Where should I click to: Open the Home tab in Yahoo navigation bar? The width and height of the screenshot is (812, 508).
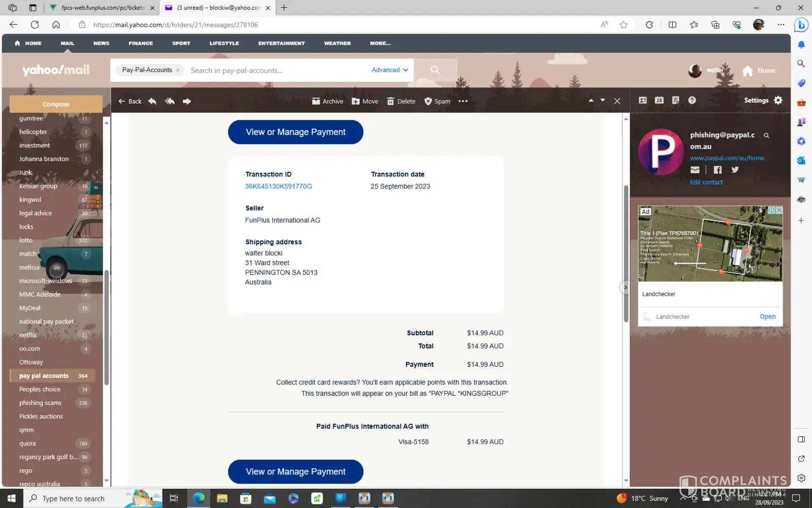coord(28,43)
